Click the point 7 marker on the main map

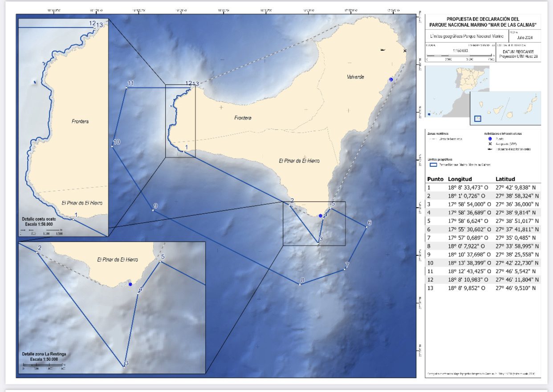click(345, 270)
